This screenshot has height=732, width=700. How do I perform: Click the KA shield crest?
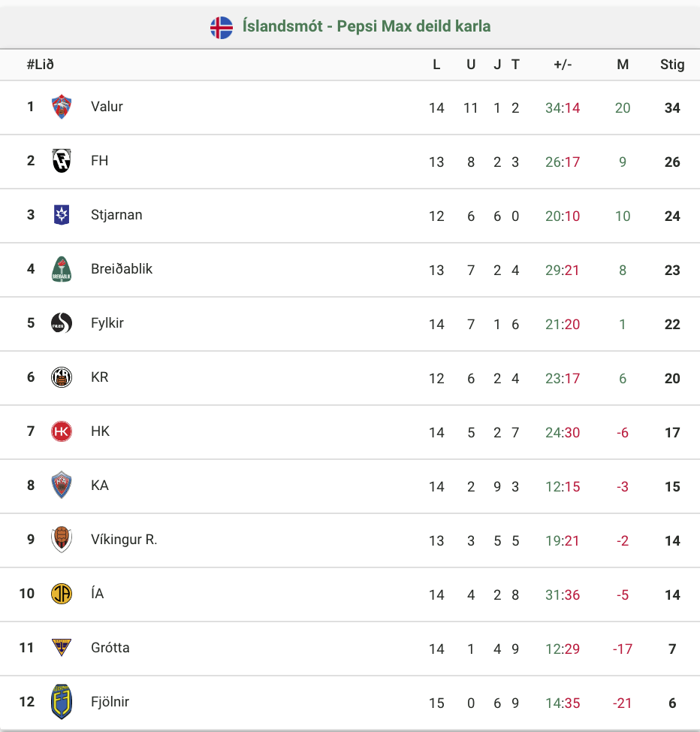[61, 485]
